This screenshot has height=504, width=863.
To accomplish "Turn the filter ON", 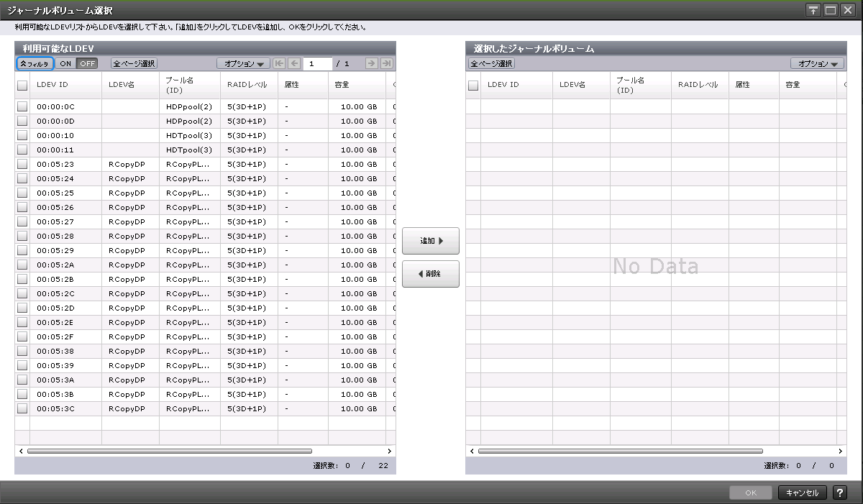I will [x=65, y=63].
